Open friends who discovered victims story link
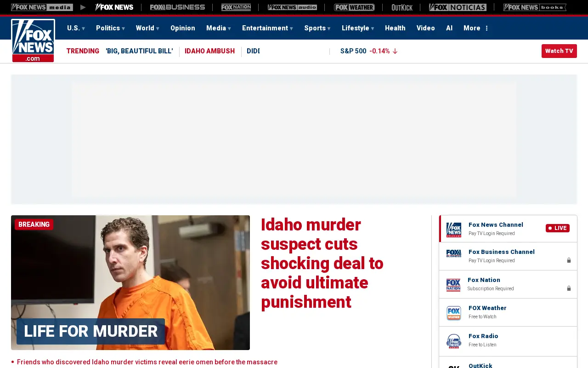Screen dimensions: 588x368 click(x=147, y=362)
